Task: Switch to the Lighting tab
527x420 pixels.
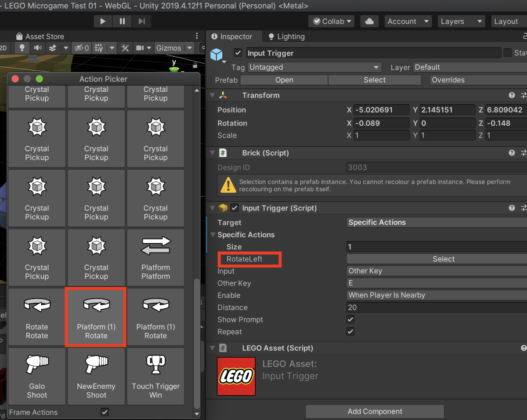Action: (286, 36)
